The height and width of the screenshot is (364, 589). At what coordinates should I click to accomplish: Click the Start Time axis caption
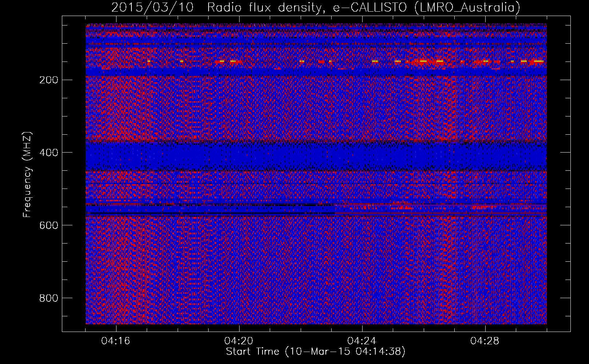point(316,352)
